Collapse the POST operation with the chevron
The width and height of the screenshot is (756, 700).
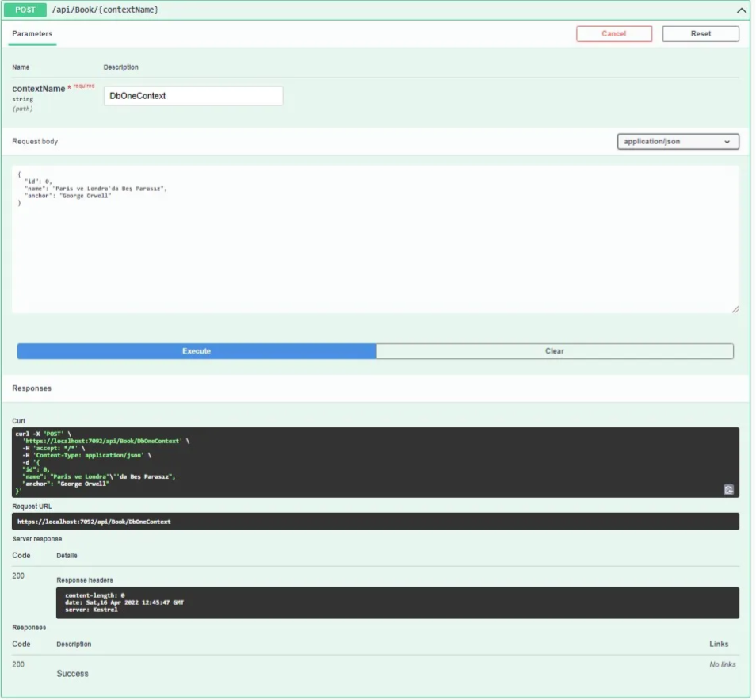point(741,10)
